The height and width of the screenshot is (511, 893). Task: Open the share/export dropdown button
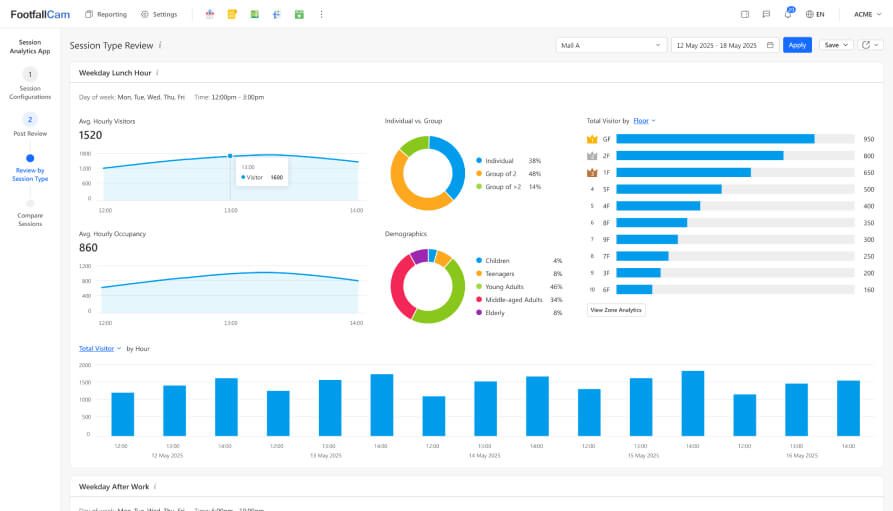(x=870, y=45)
